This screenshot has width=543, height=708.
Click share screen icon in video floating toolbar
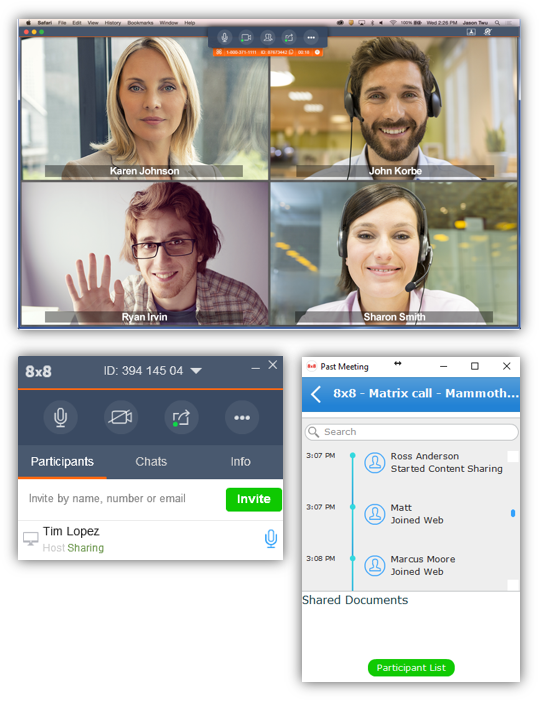click(289, 37)
